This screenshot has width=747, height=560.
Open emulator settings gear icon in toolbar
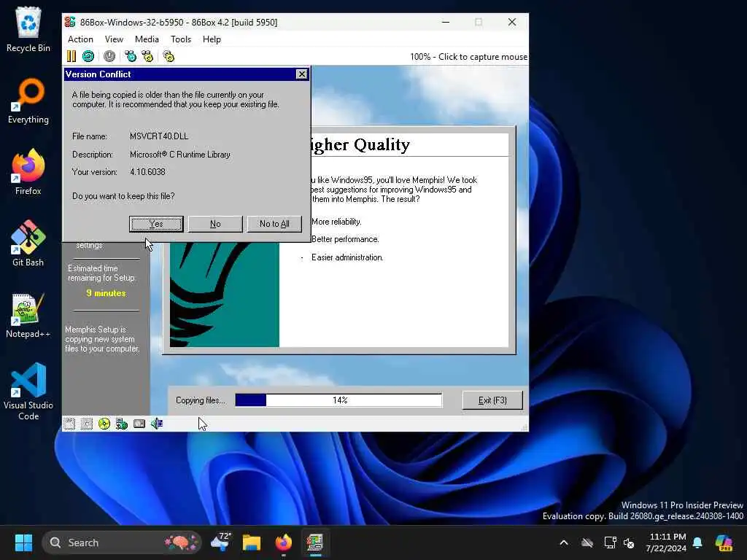[x=169, y=56]
